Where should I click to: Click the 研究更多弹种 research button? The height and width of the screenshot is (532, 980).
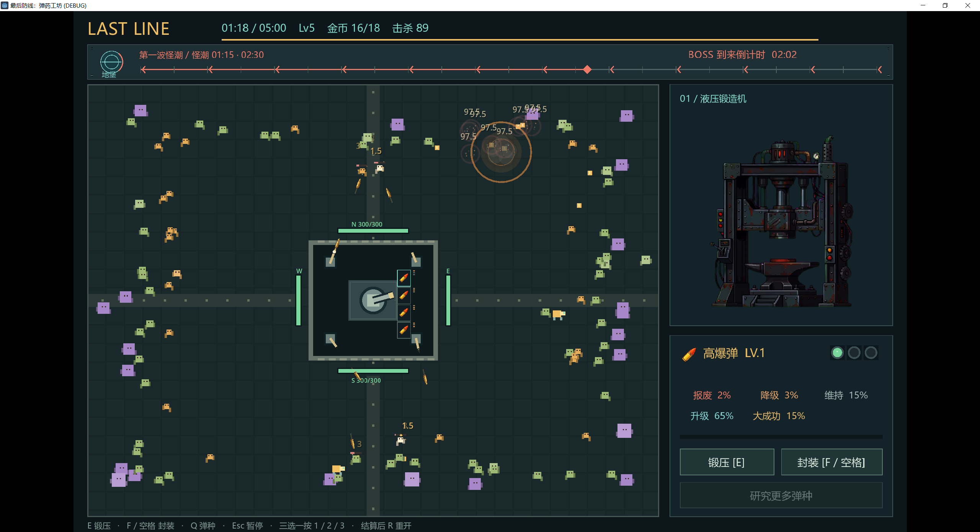[781, 496]
